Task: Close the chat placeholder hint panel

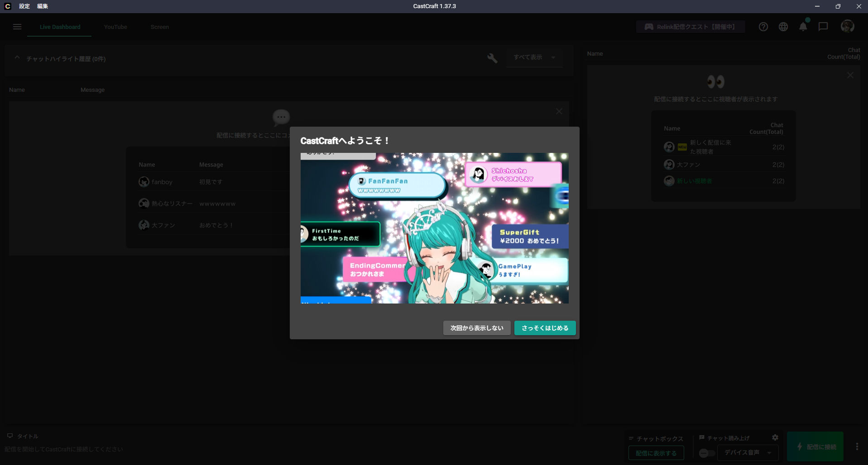Action: point(559,111)
